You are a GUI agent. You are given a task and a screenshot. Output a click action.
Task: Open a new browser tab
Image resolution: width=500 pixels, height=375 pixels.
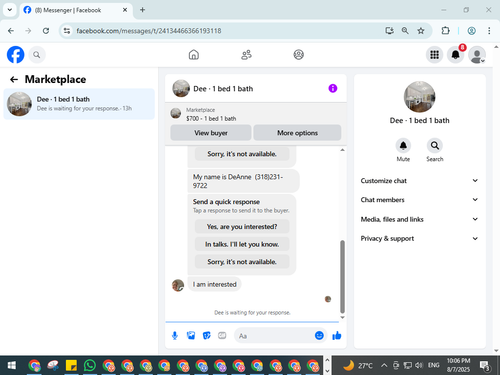(x=142, y=10)
